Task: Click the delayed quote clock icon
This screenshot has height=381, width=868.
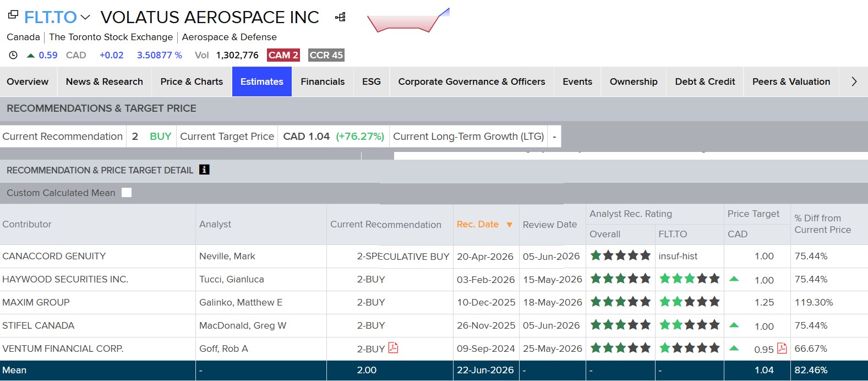Action: coord(13,55)
